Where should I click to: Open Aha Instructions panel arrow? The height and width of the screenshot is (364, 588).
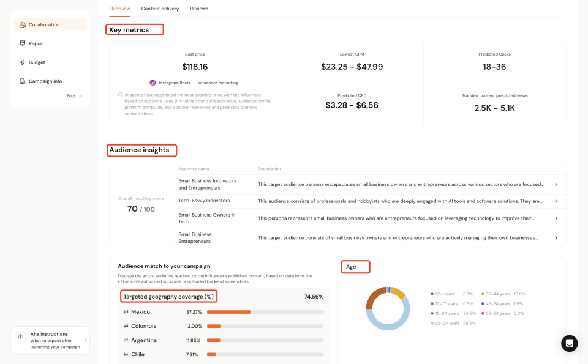click(x=85, y=340)
